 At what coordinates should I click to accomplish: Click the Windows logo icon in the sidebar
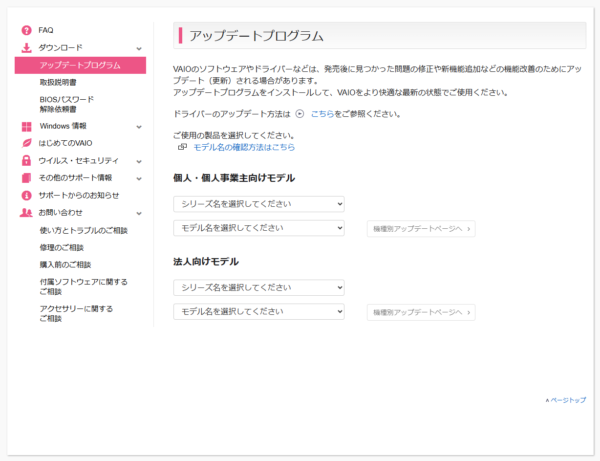pos(26,126)
